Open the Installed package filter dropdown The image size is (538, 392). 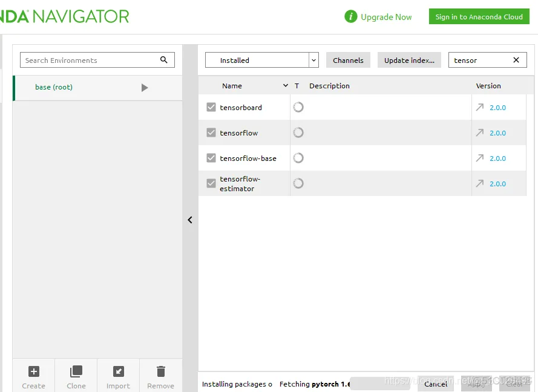pyautogui.click(x=262, y=60)
